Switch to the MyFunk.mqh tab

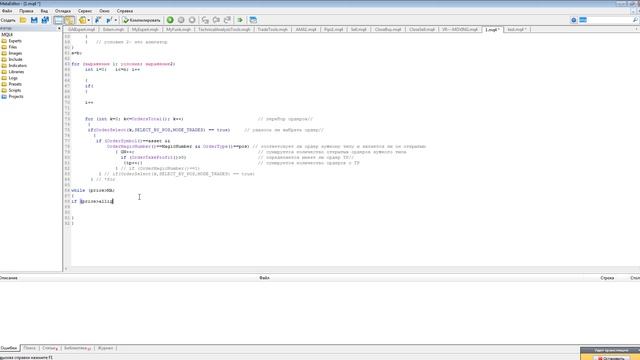coord(178,30)
